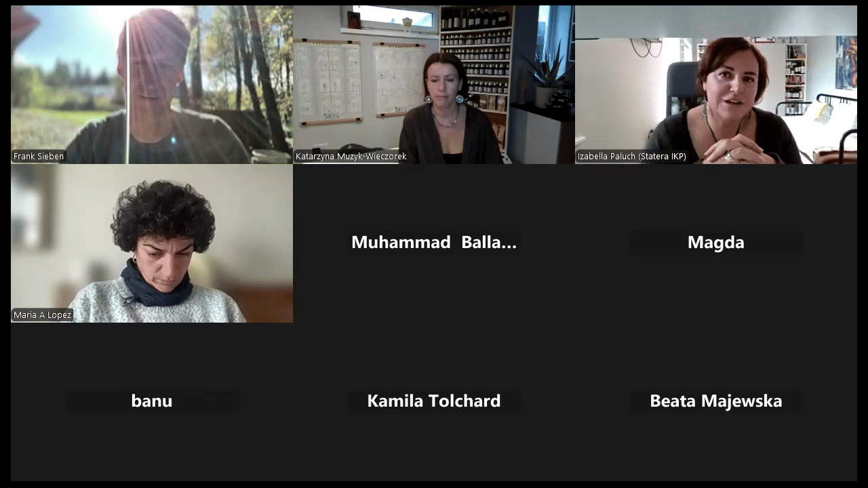Click the Beata Majewska participant tile

tap(716, 402)
